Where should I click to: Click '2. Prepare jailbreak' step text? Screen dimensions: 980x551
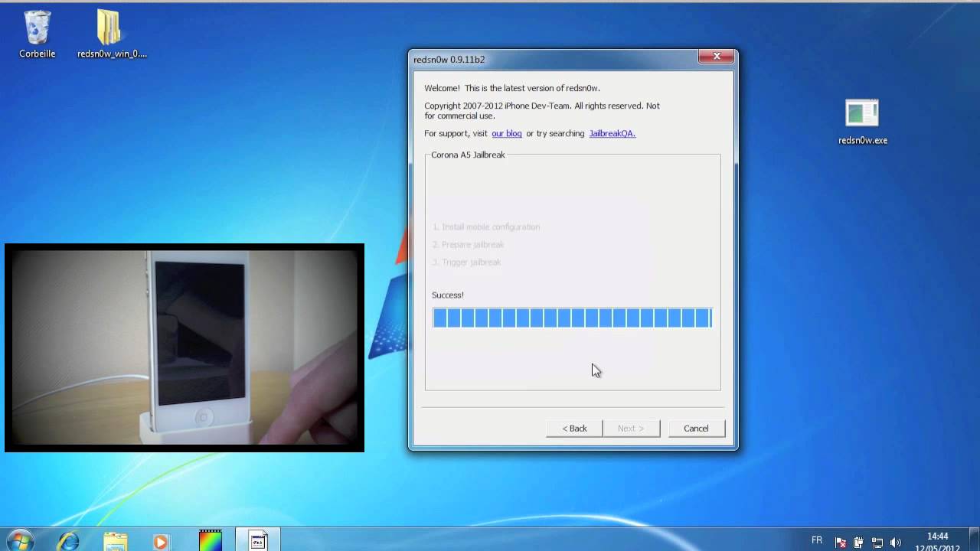(x=468, y=244)
